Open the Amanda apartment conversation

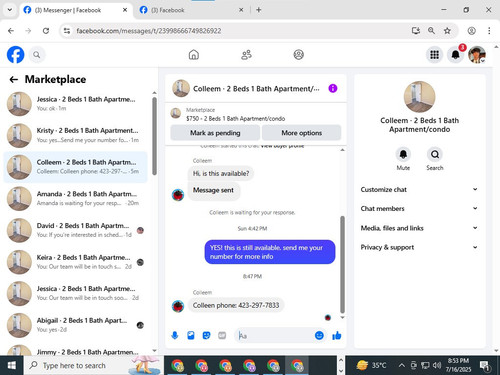[x=76, y=198]
